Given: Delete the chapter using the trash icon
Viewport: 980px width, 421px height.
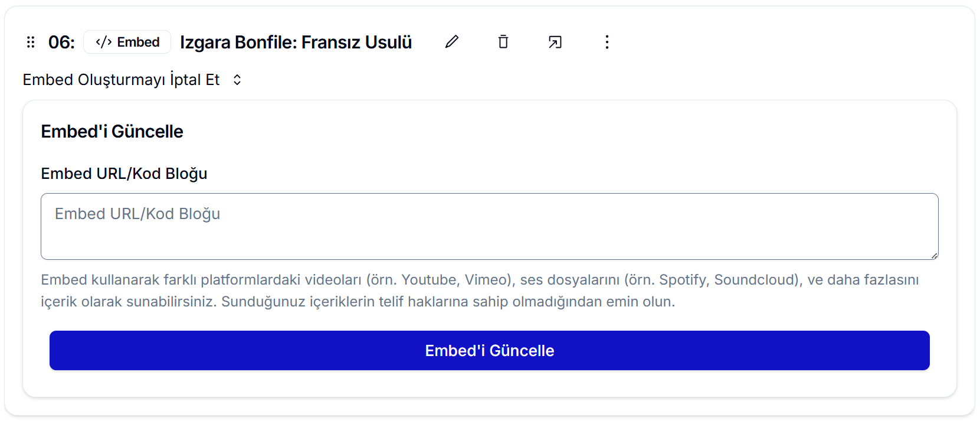Looking at the screenshot, I should (503, 42).
